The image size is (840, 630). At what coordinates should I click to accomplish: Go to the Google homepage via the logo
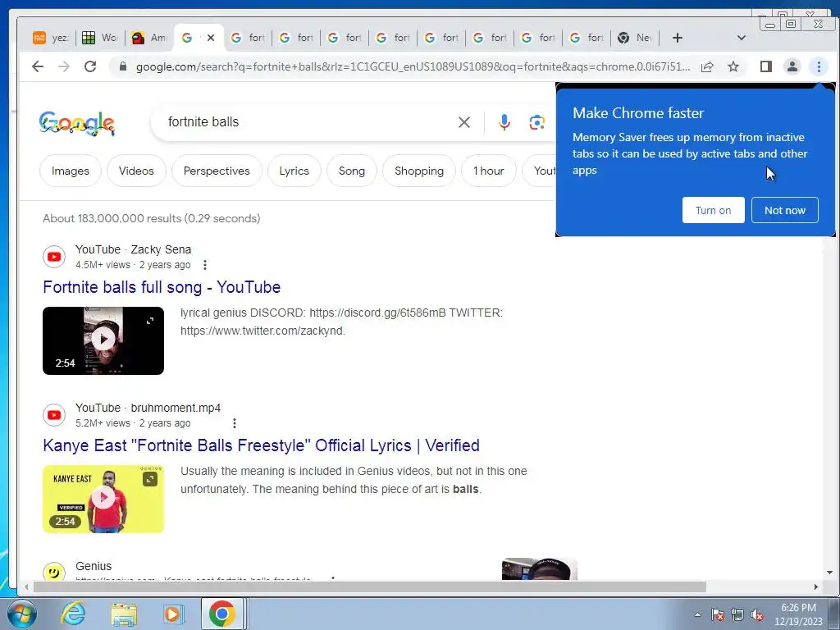click(x=76, y=123)
